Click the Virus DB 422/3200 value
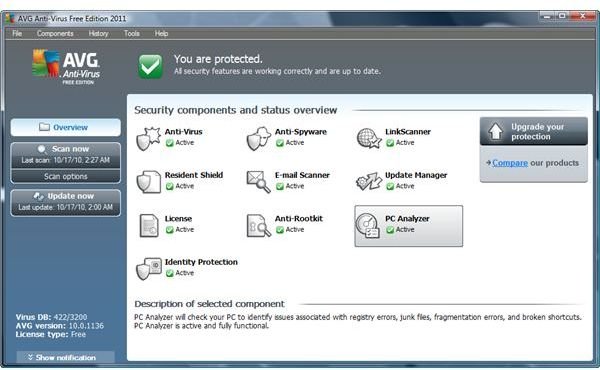 click(70, 317)
